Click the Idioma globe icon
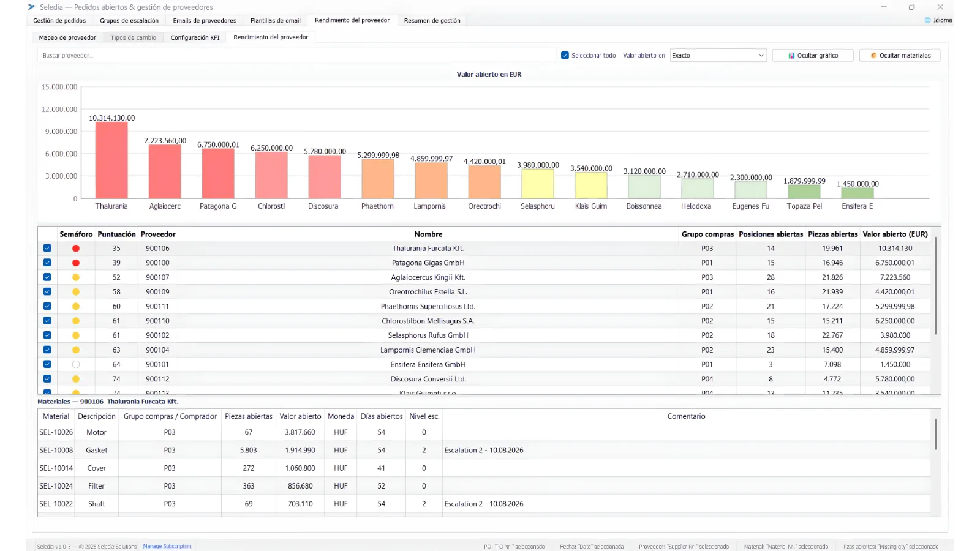Image resolution: width=980 pixels, height=551 pixels. click(927, 20)
